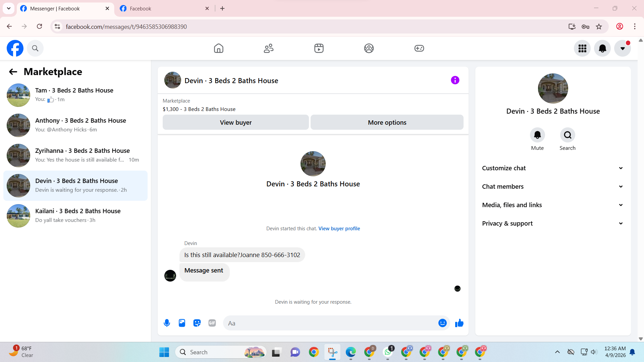Click the voice clip microphone icon
This screenshot has height=362, width=644.
(167, 323)
